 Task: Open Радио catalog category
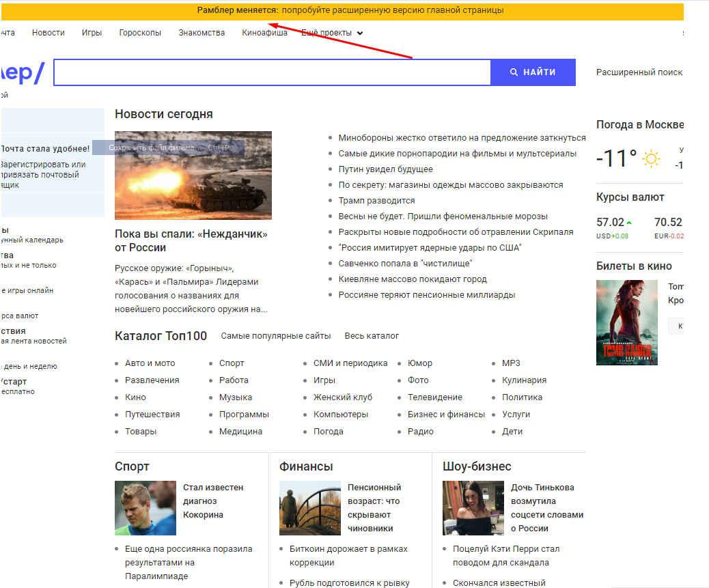pos(421,432)
